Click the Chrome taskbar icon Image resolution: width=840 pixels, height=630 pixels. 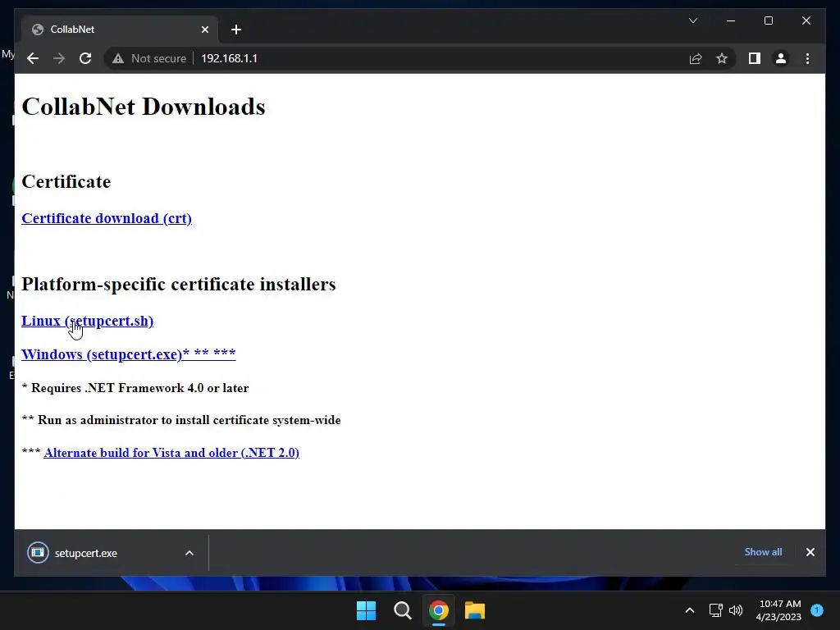(438, 610)
